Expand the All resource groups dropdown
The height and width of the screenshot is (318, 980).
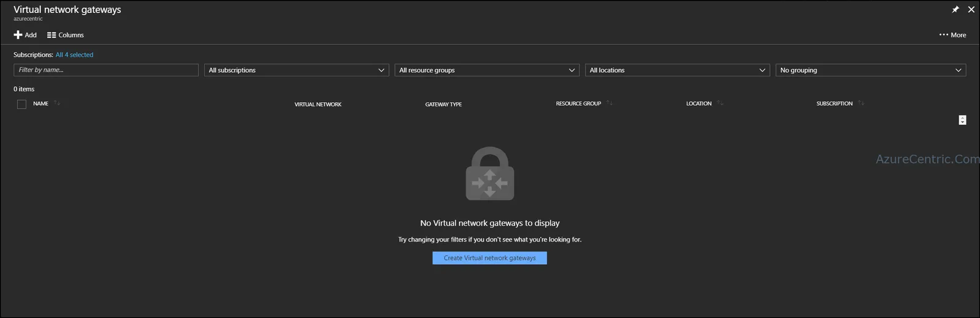point(487,70)
